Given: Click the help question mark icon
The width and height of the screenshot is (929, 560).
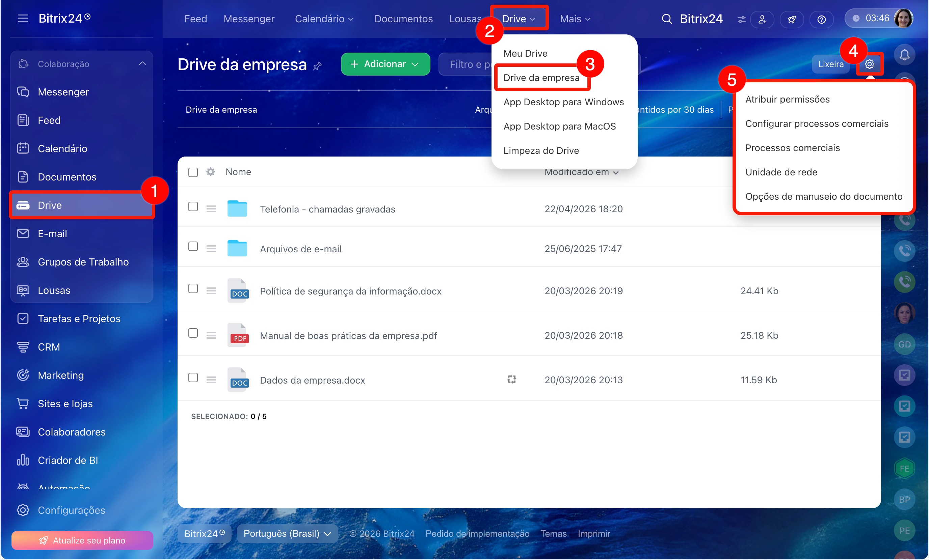Looking at the screenshot, I should pos(821,19).
